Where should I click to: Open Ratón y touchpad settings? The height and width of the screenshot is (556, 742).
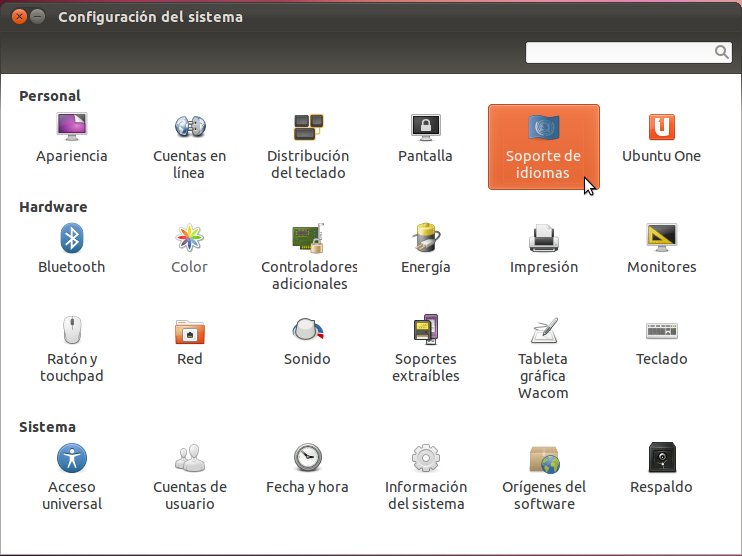click(71, 349)
